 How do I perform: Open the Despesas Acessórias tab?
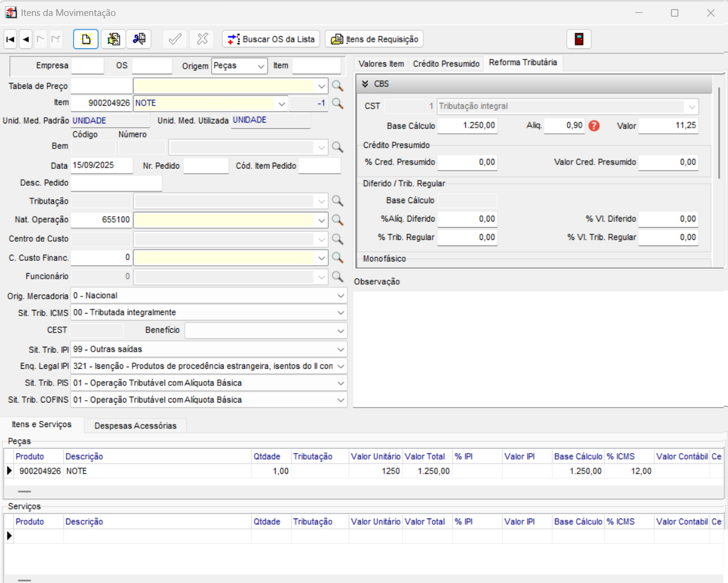pyautogui.click(x=135, y=425)
